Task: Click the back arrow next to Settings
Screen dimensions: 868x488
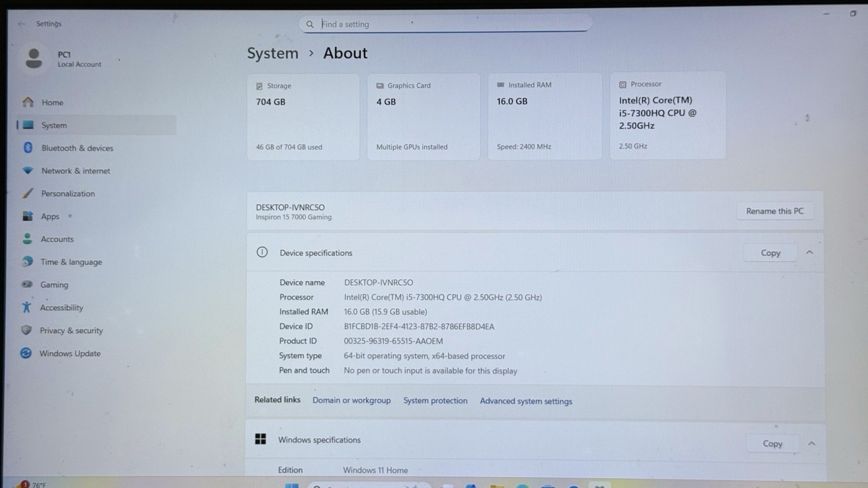Action: tap(22, 24)
